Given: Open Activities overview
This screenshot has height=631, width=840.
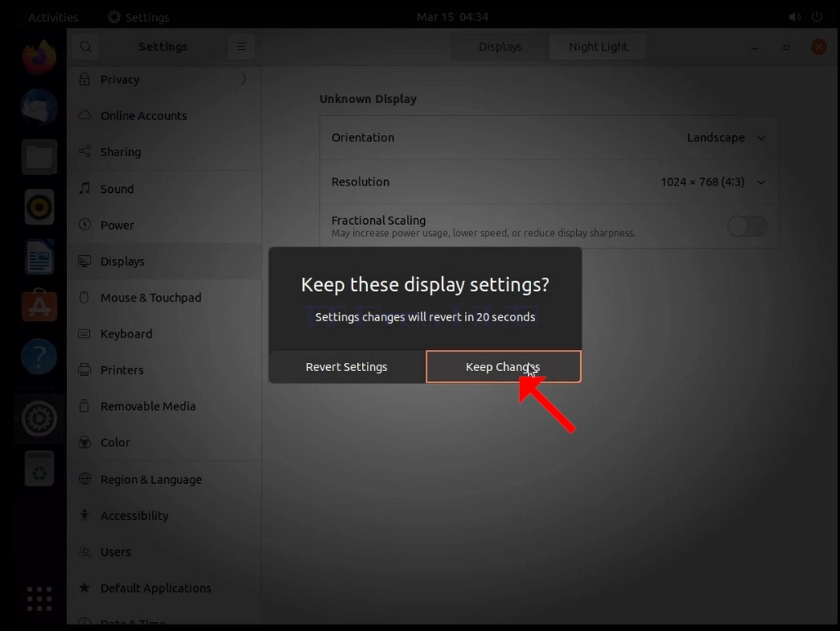Looking at the screenshot, I should click(x=53, y=17).
